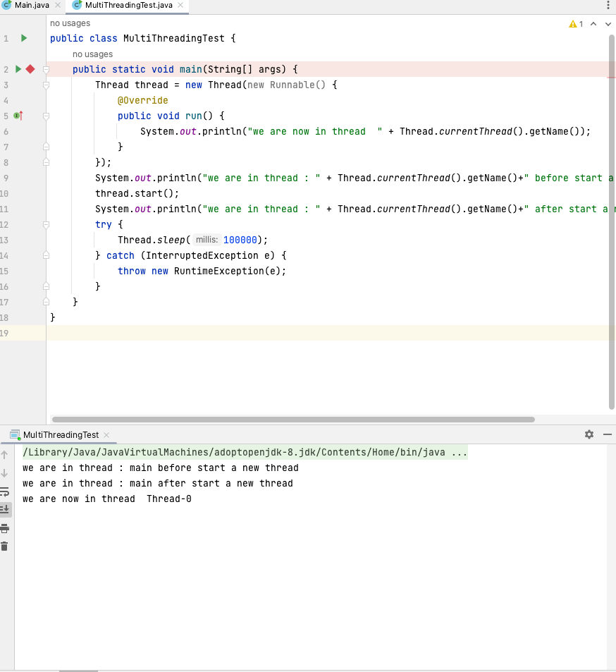The width and height of the screenshot is (616, 672).
Task: Click the horizontal editor scrollbar
Action: click(x=293, y=420)
